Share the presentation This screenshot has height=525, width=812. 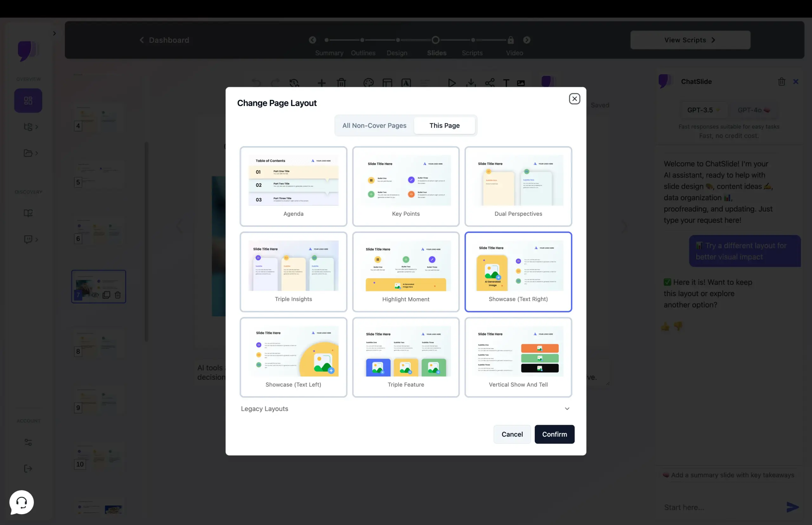[x=489, y=83]
